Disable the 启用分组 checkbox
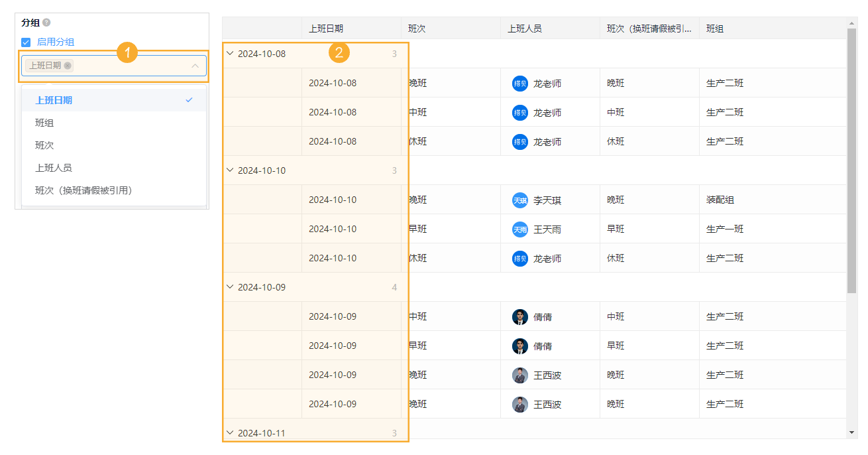Viewport: 868px width, 455px height. (26, 42)
